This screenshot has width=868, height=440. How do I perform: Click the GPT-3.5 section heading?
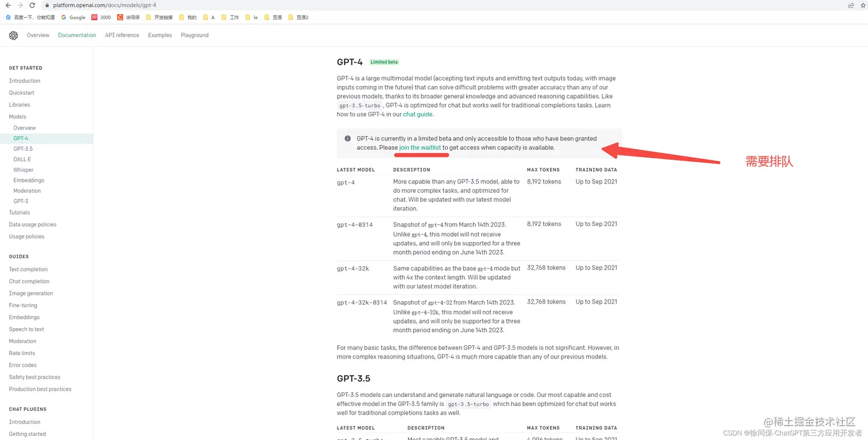click(354, 379)
